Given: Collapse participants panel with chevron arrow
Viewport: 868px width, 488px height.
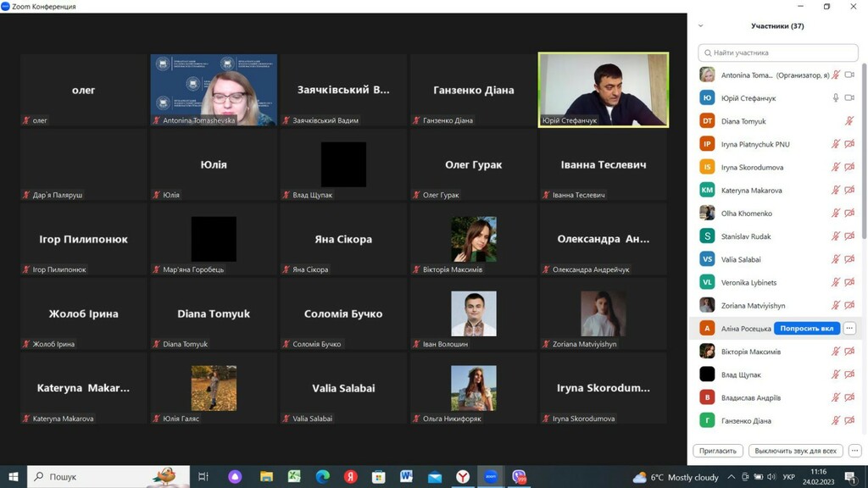Looking at the screenshot, I should pos(701,26).
